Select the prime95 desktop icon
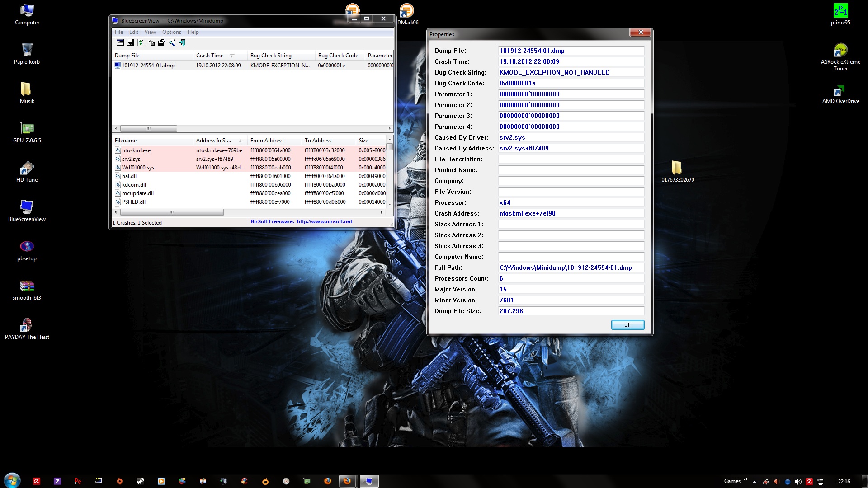 click(x=840, y=11)
